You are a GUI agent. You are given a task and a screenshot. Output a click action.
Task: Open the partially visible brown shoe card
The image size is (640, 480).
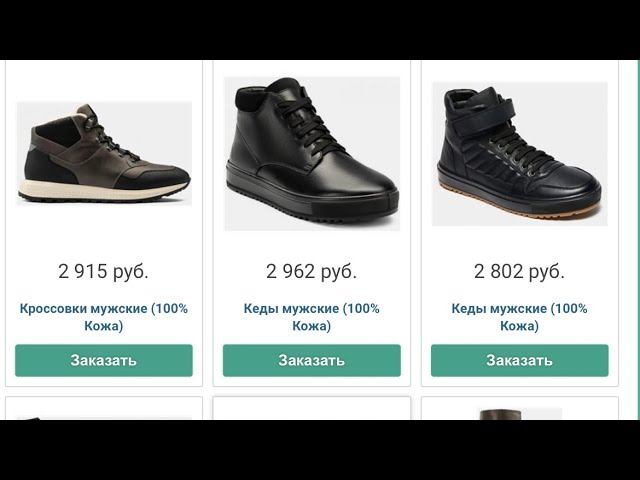click(x=520, y=408)
